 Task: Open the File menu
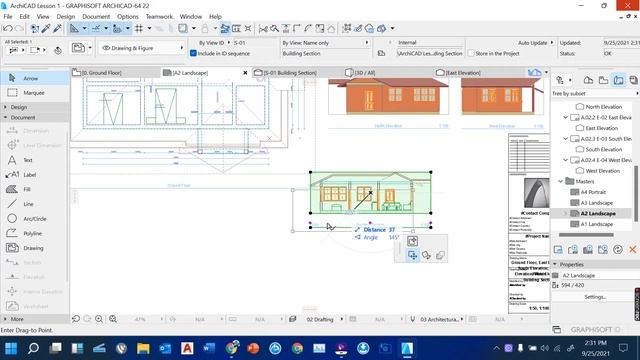click(x=8, y=17)
